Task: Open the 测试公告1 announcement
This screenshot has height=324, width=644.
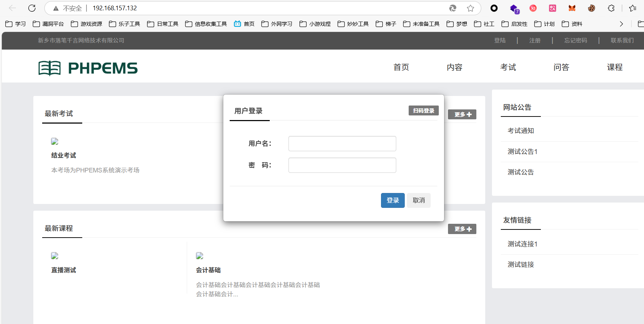Action: pos(522,152)
